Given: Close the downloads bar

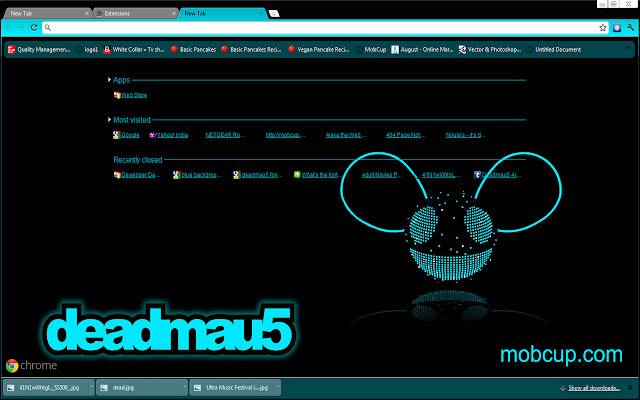Looking at the screenshot, I should click(x=630, y=388).
